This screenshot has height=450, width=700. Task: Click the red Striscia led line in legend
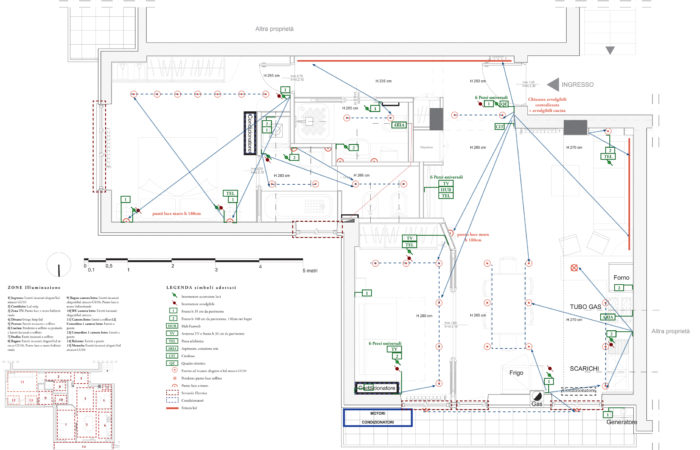(172, 408)
